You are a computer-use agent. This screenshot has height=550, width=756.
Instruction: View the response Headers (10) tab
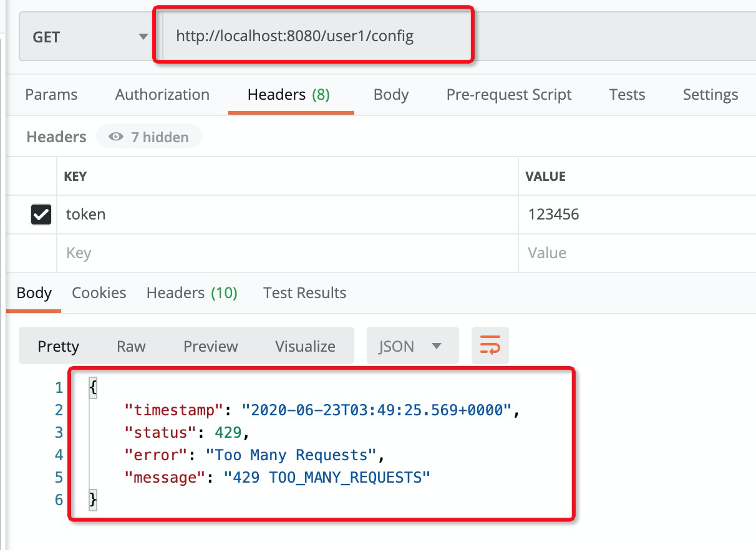tap(191, 293)
